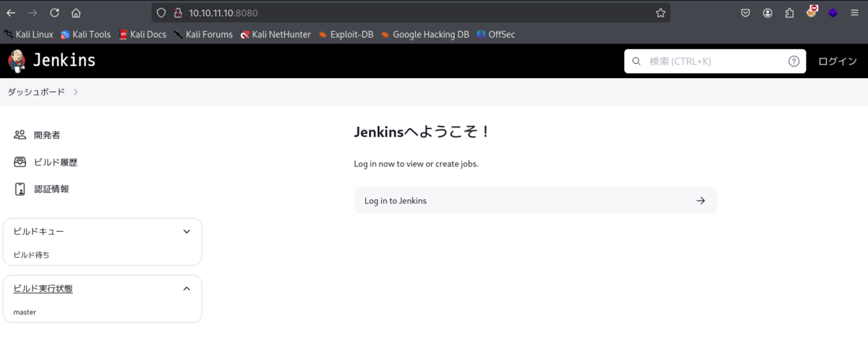Click the 認証情報 credentials icon
This screenshot has height=354, width=868.
coord(20,189)
